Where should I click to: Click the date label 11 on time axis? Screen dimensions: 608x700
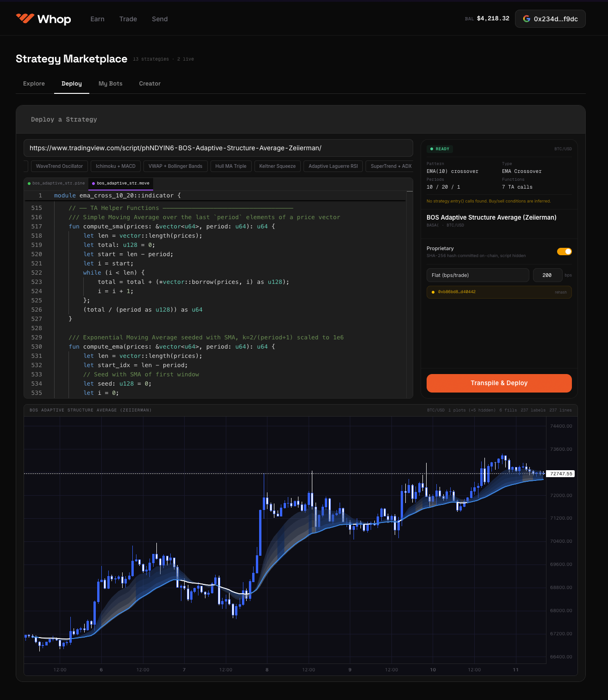(516, 670)
